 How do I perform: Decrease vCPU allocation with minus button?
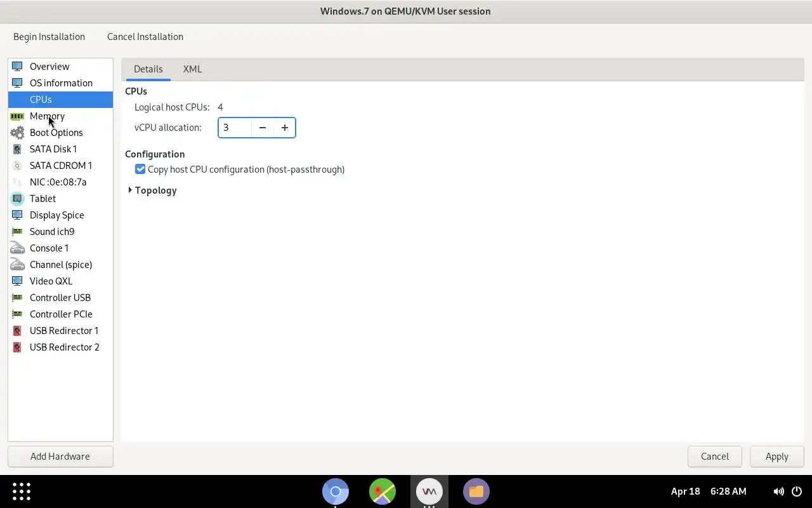tap(263, 128)
